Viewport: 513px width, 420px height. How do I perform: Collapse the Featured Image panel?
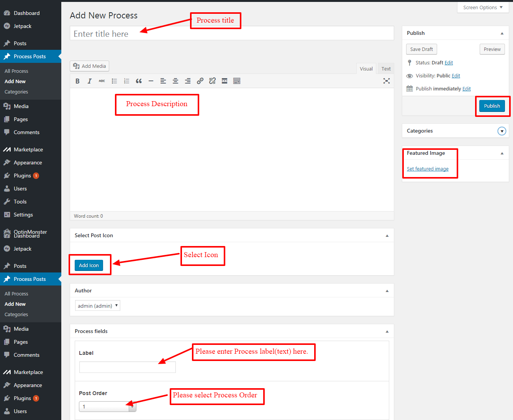502,153
